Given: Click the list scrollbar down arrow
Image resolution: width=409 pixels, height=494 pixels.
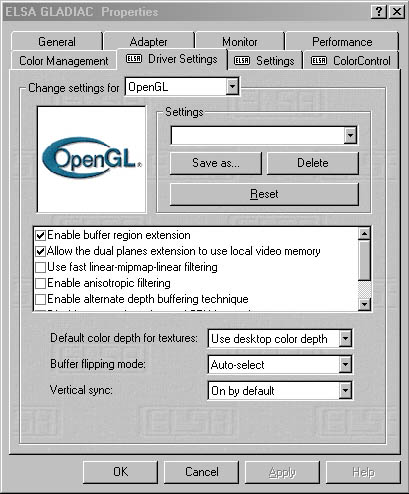Looking at the screenshot, I should pyautogui.click(x=364, y=304).
